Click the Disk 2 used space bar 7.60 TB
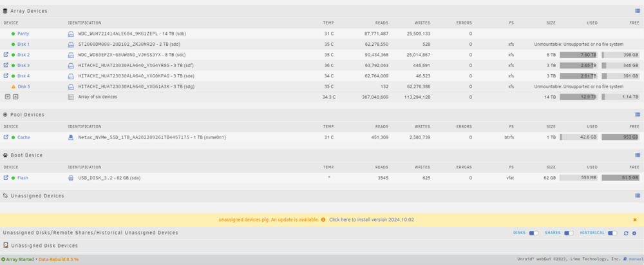 pos(578,55)
